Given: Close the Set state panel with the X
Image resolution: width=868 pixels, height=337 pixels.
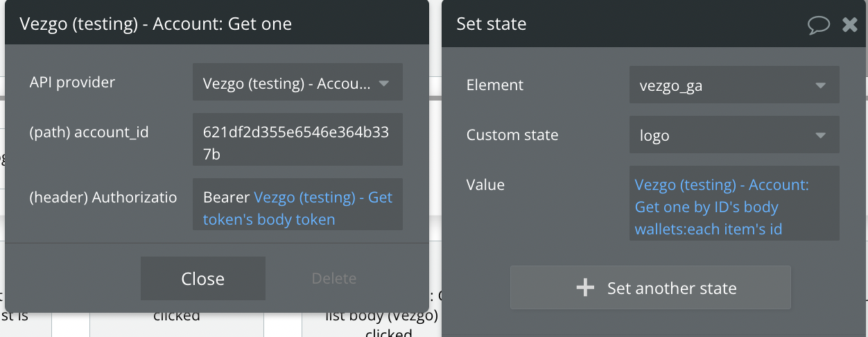Looking at the screenshot, I should [849, 25].
